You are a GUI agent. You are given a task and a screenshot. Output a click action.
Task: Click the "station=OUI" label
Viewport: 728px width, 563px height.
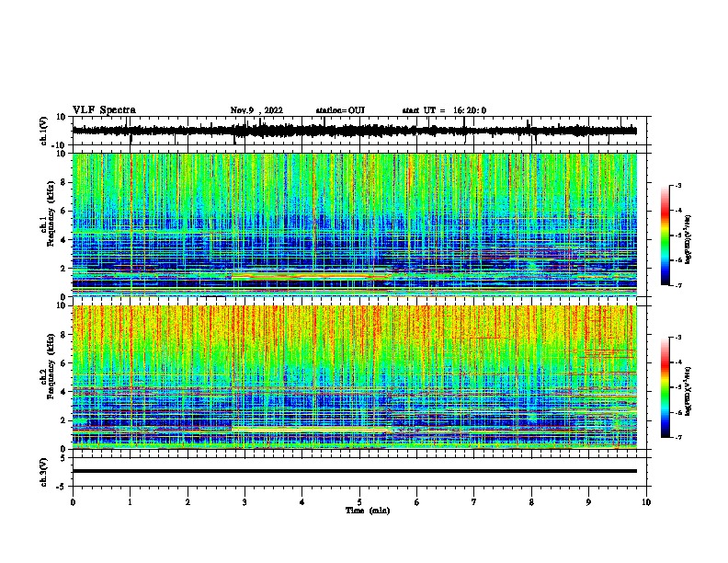click(340, 110)
